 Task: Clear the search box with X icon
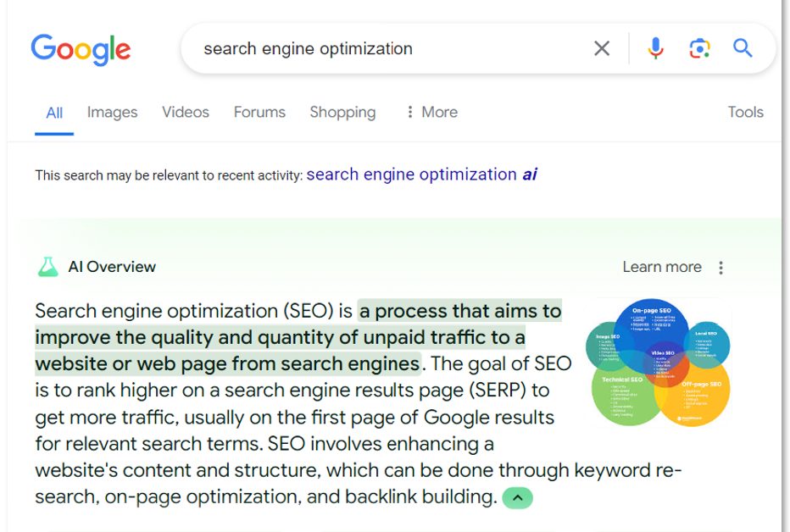pos(602,49)
